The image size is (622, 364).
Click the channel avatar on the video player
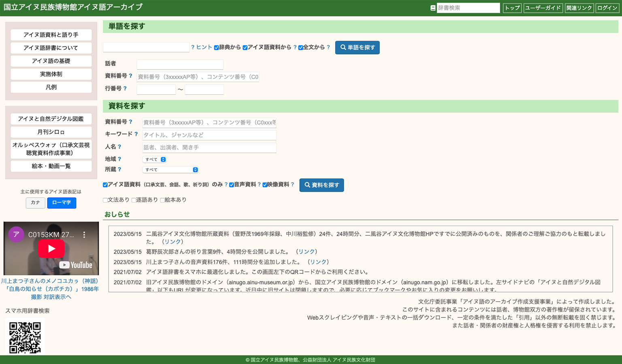click(x=16, y=235)
